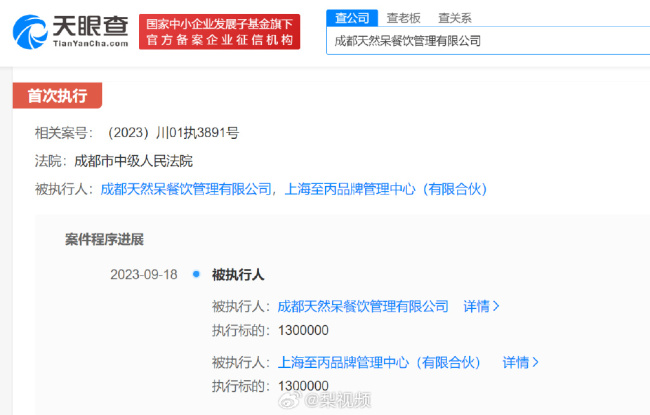Expand 详情 next to timeline 上海至丙品牌管理中心
Image resolution: width=650 pixels, height=415 pixels.
520,362
